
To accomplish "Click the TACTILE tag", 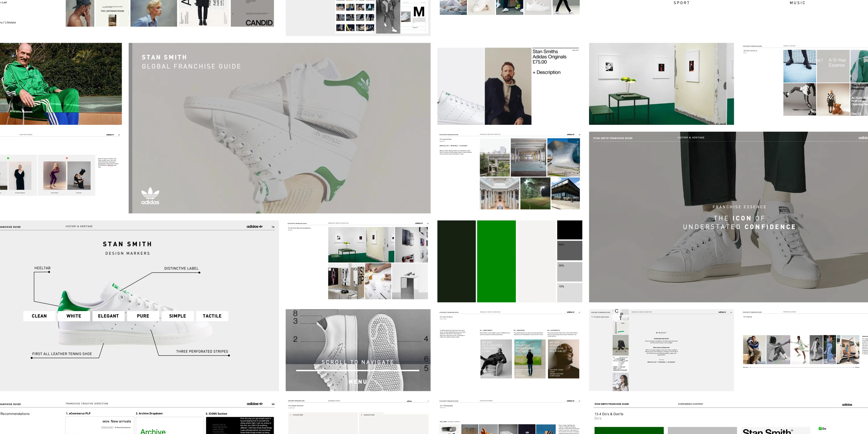I will tap(212, 316).
